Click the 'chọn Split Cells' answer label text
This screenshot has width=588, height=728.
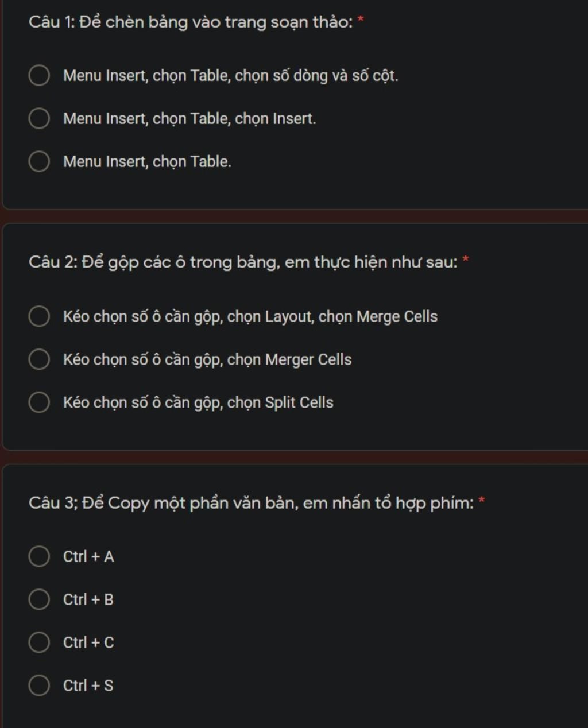pyautogui.click(x=198, y=402)
